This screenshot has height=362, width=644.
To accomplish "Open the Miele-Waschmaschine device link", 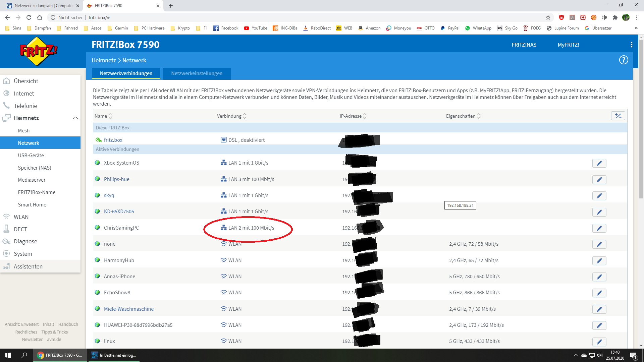I will (128, 309).
